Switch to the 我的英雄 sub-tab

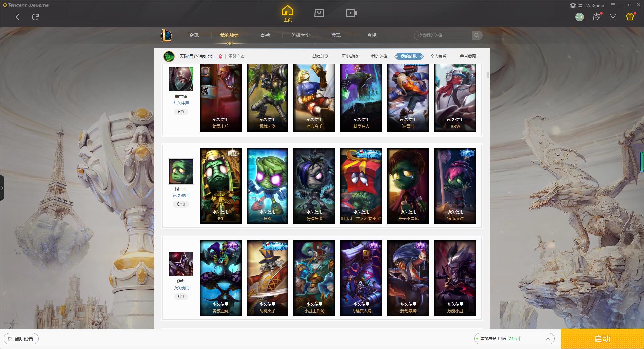click(379, 56)
